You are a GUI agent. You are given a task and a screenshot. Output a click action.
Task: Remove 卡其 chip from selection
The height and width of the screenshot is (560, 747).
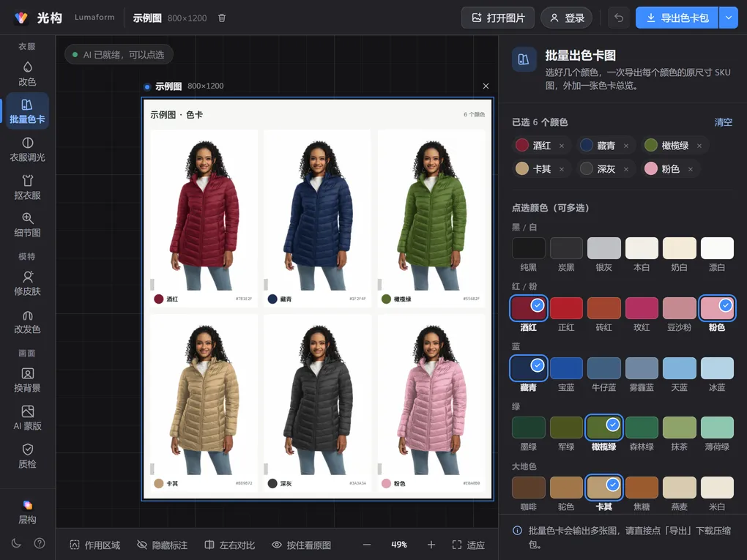[x=562, y=169]
